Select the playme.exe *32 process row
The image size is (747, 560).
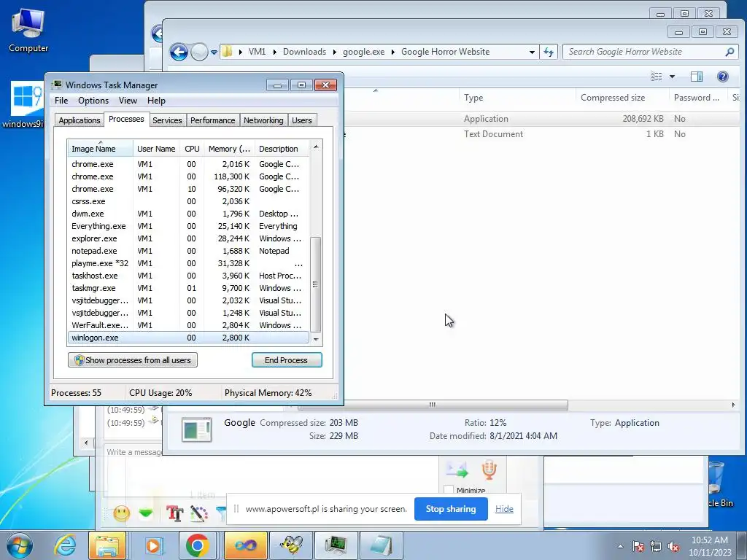pos(188,263)
